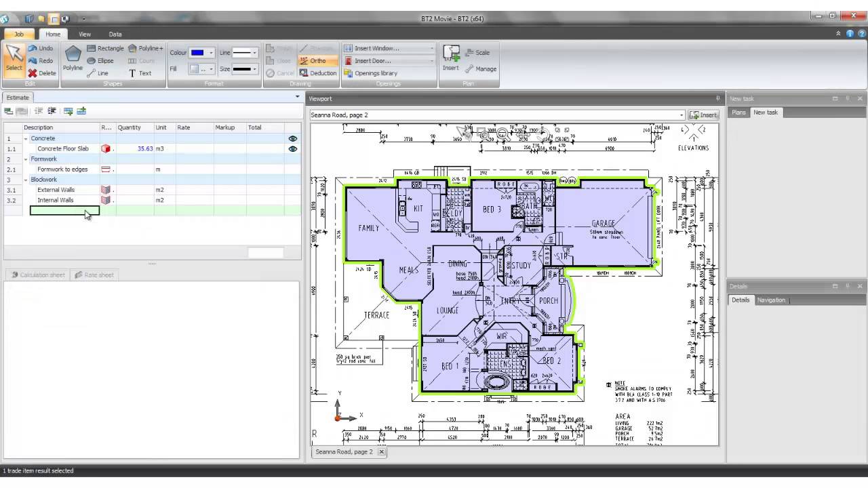Click External Walls result type icon
Viewport: 868px width, 488px height.
pyautogui.click(x=105, y=190)
